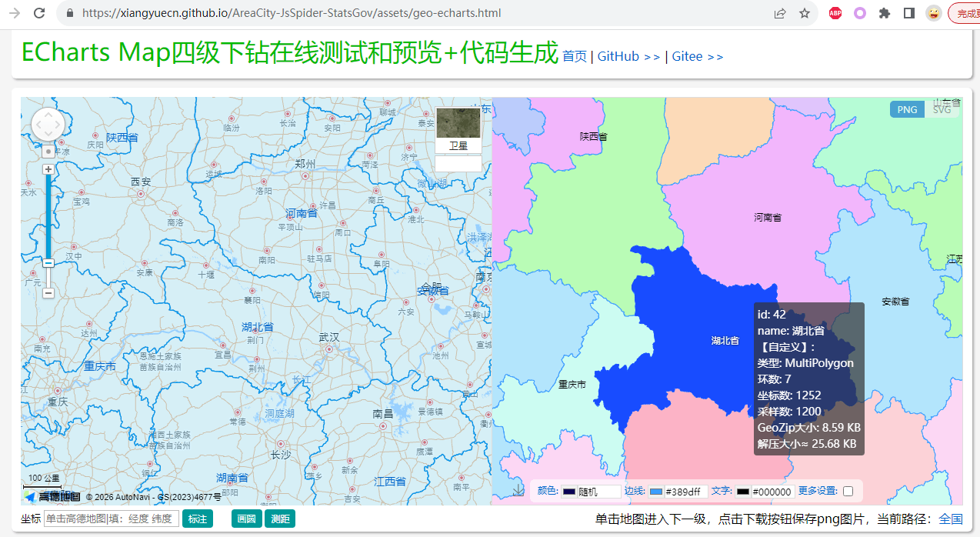Click the 测距 measure distance button

[280, 519]
